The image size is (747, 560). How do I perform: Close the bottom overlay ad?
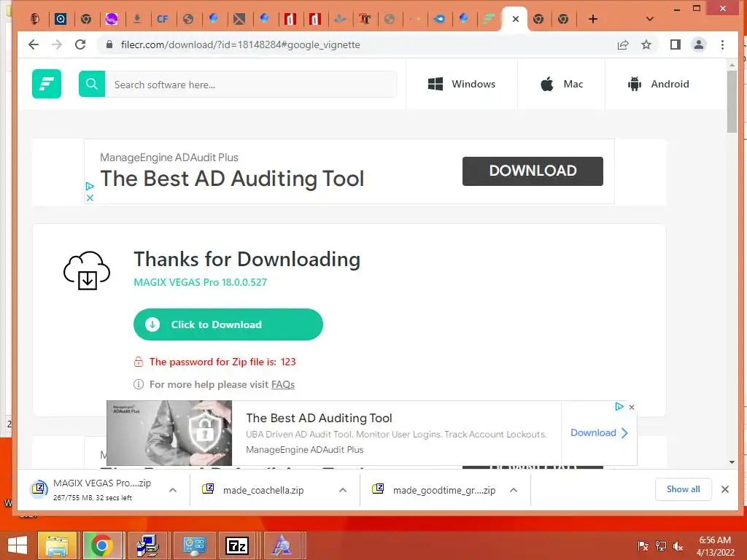[x=632, y=407]
